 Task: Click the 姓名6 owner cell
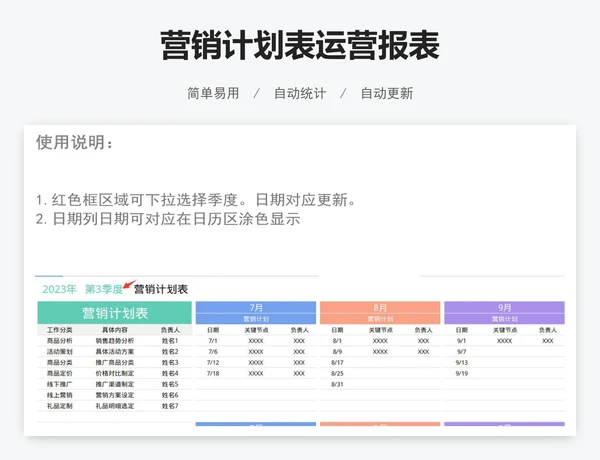point(170,395)
